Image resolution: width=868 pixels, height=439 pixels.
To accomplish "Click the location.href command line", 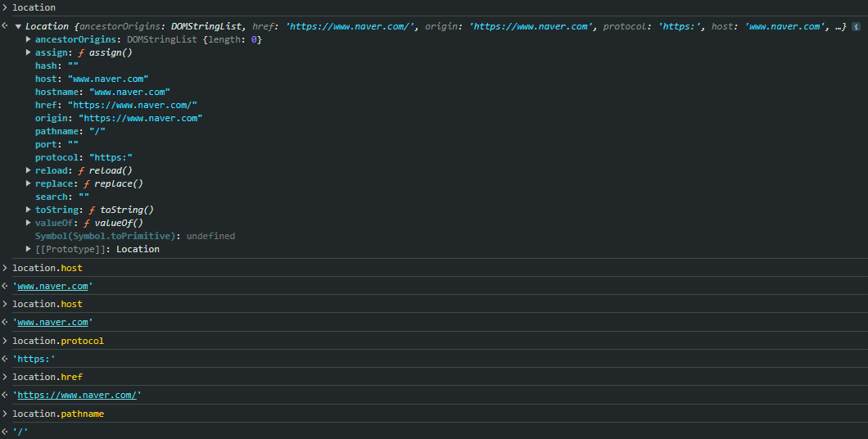I will click(x=47, y=377).
